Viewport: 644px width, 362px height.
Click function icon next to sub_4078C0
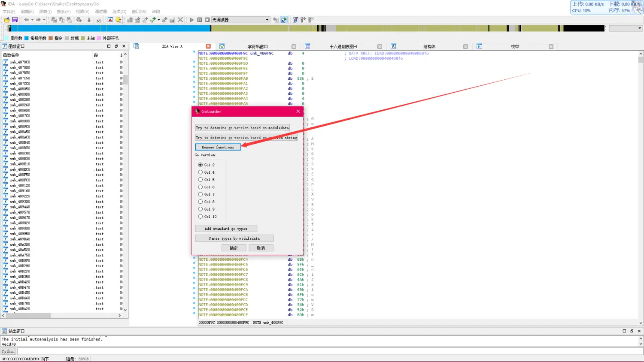coord(6,62)
